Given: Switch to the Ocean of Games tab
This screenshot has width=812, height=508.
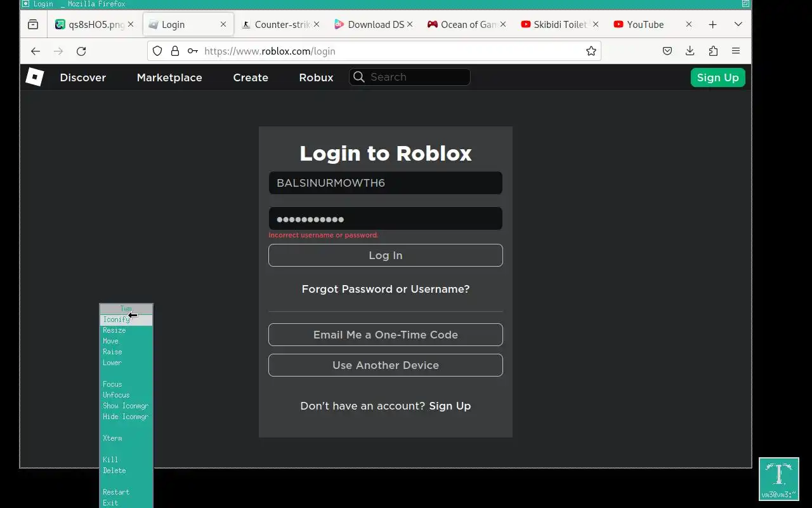Looking at the screenshot, I should click(468, 25).
